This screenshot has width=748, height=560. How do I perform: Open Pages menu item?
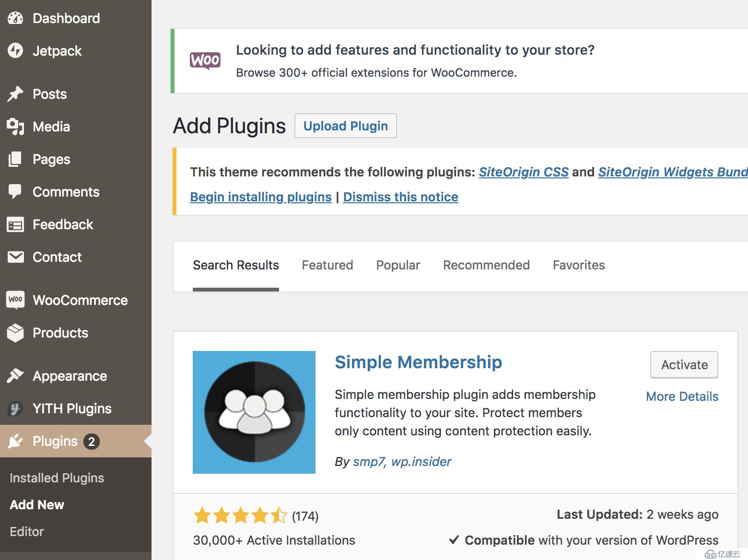click(51, 159)
